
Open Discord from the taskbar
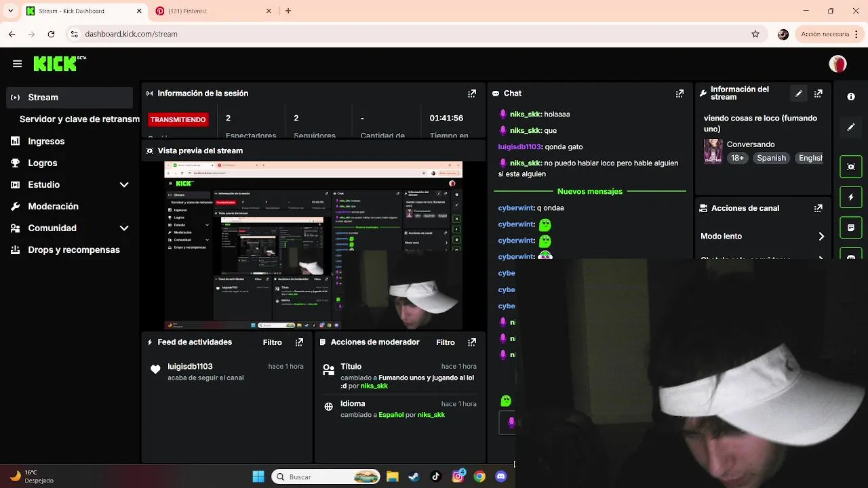pyautogui.click(x=501, y=476)
